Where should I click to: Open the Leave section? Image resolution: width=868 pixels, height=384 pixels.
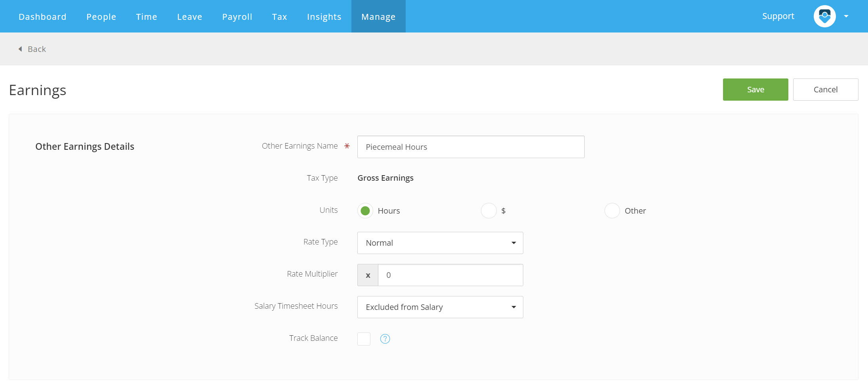[x=190, y=17]
